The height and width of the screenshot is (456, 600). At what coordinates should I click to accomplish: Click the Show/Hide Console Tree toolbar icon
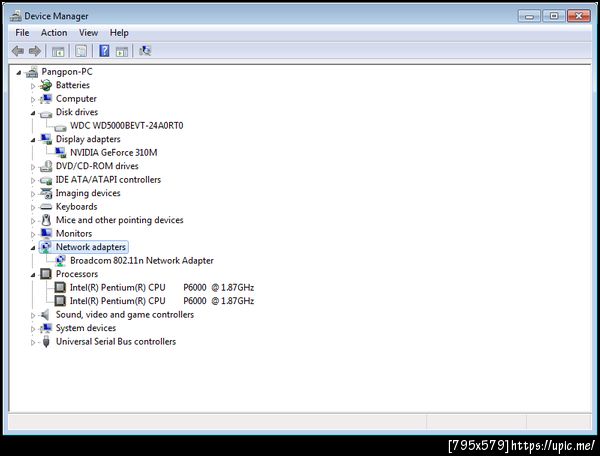58,51
